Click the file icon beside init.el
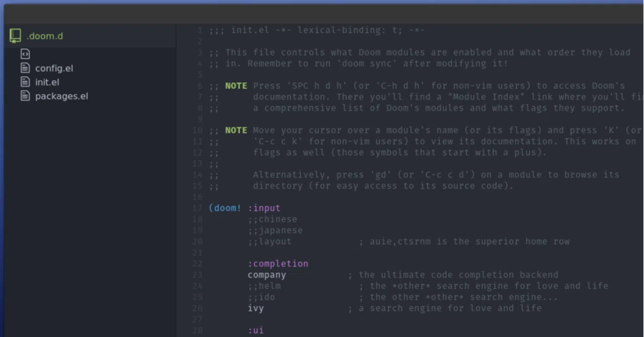 coord(25,82)
